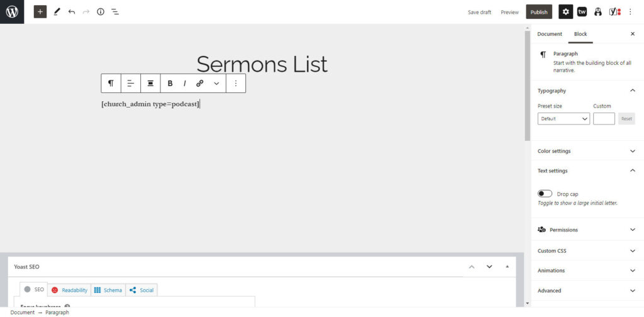Click the WordPress logo icon

pos(12,12)
